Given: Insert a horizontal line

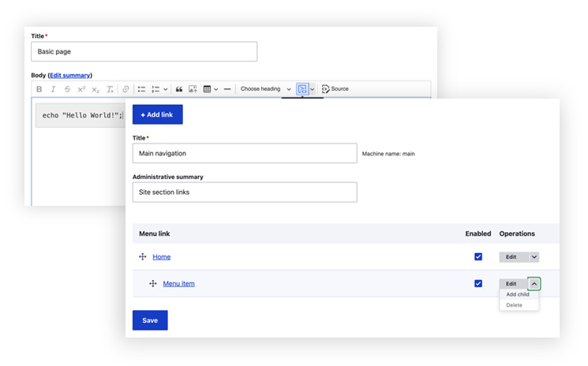Looking at the screenshot, I should click(x=227, y=89).
